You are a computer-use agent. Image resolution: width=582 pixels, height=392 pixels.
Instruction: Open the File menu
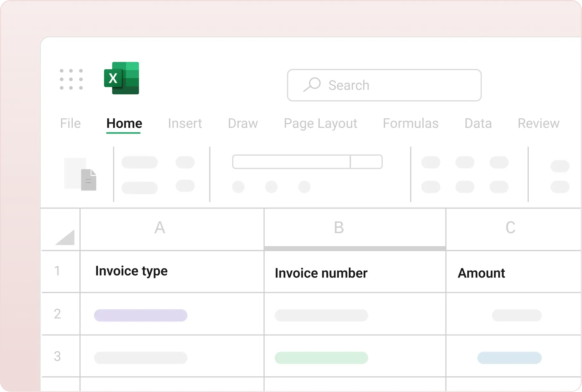[x=70, y=124]
